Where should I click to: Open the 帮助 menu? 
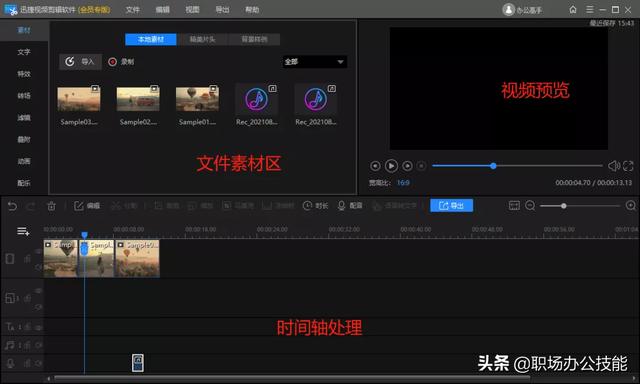252,9
